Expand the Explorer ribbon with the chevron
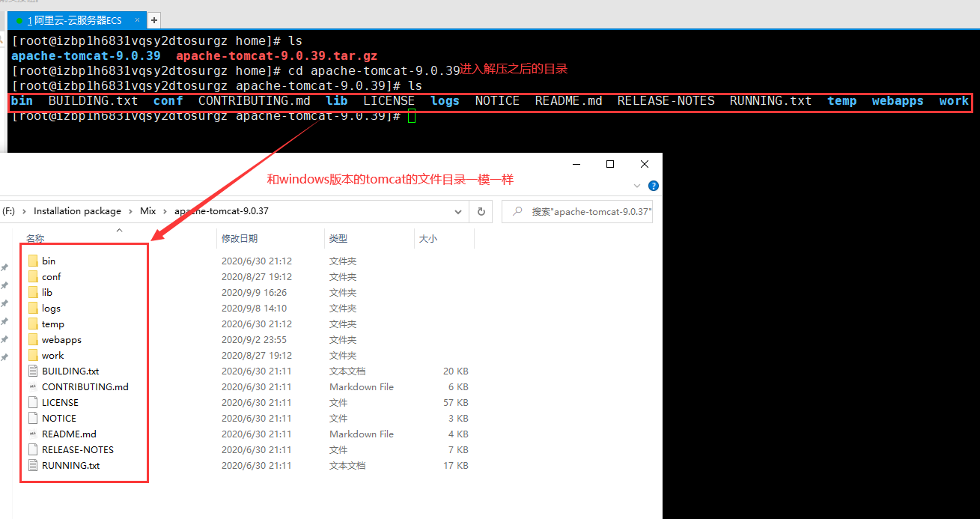 pyautogui.click(x=637, y=186)
